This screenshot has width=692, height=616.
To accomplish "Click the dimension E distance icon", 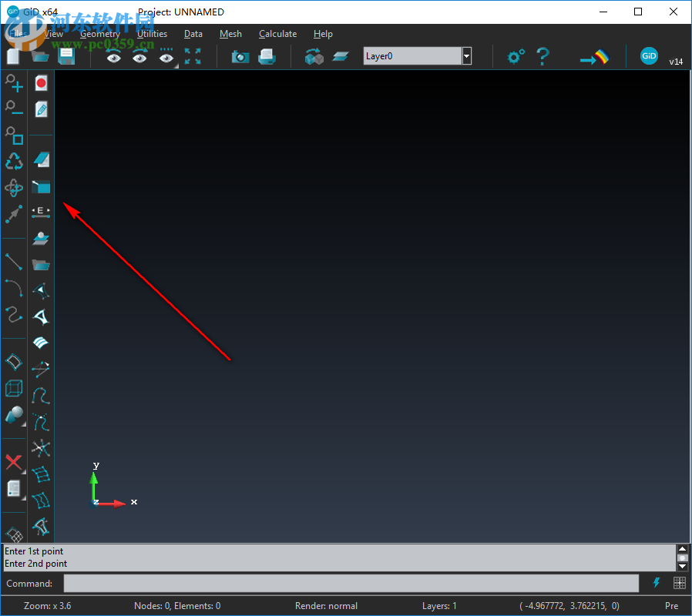I will (x=41, y=211).
